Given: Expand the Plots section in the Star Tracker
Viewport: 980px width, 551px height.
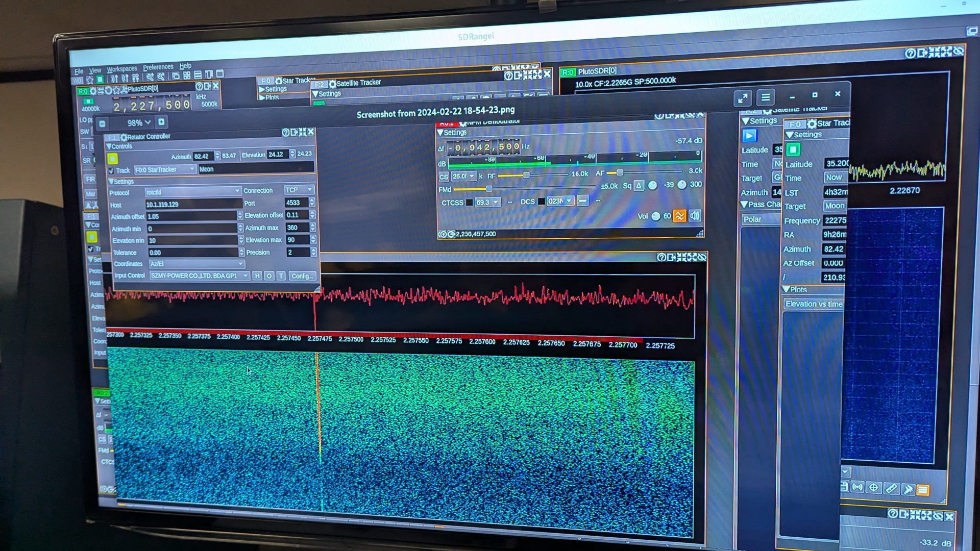Looking at the screenshot, I should pyautogui.click(x=787, y=289).
